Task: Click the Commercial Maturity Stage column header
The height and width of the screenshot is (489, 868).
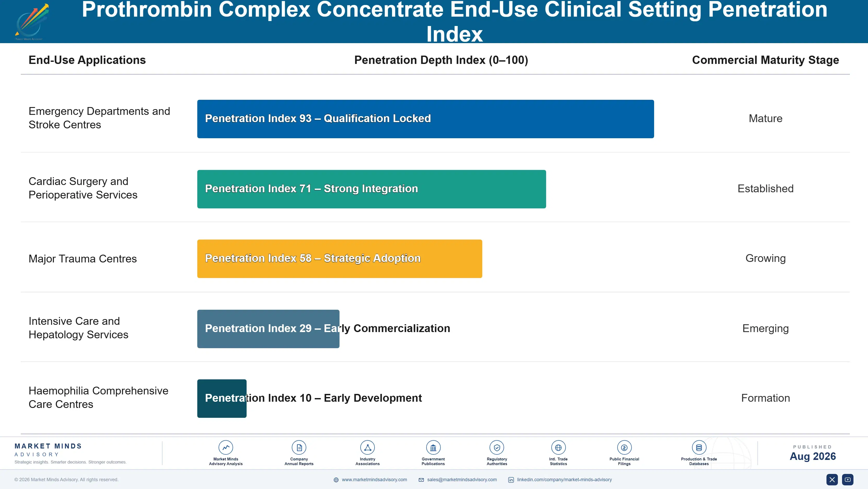Action: [765, 60]
